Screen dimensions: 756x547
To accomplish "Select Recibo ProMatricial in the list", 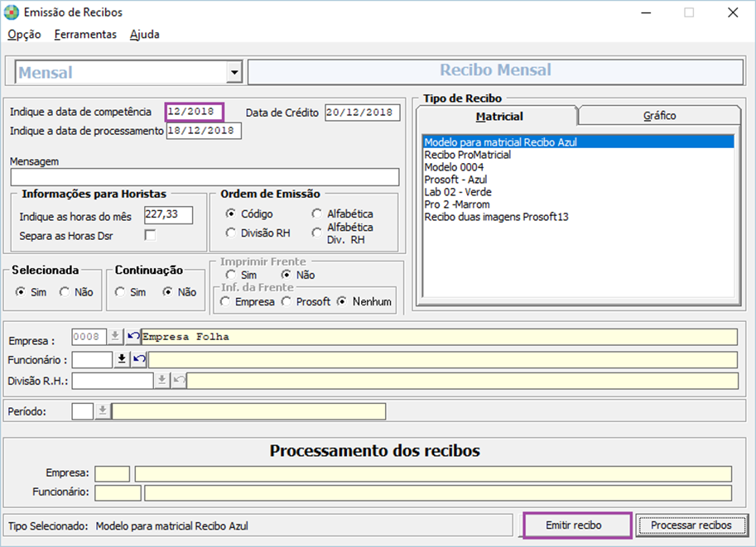I will [578, 154].
